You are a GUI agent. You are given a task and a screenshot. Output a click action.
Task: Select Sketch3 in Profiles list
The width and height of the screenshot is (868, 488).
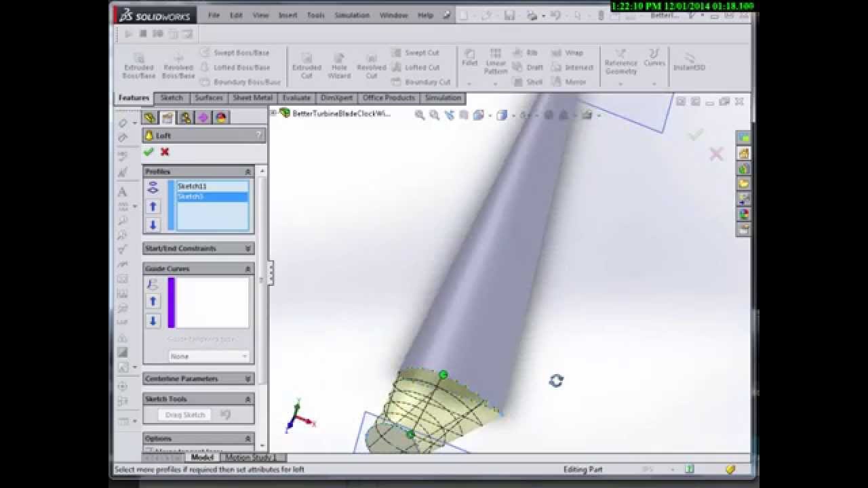point(212,197)
